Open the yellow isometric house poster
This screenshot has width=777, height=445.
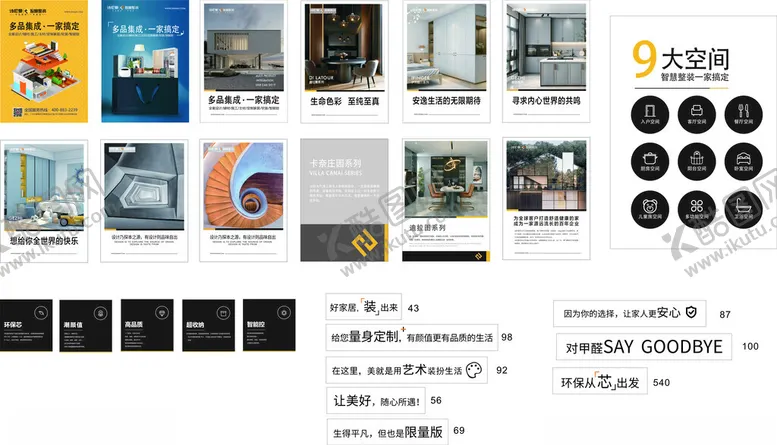tap(44, 61)
